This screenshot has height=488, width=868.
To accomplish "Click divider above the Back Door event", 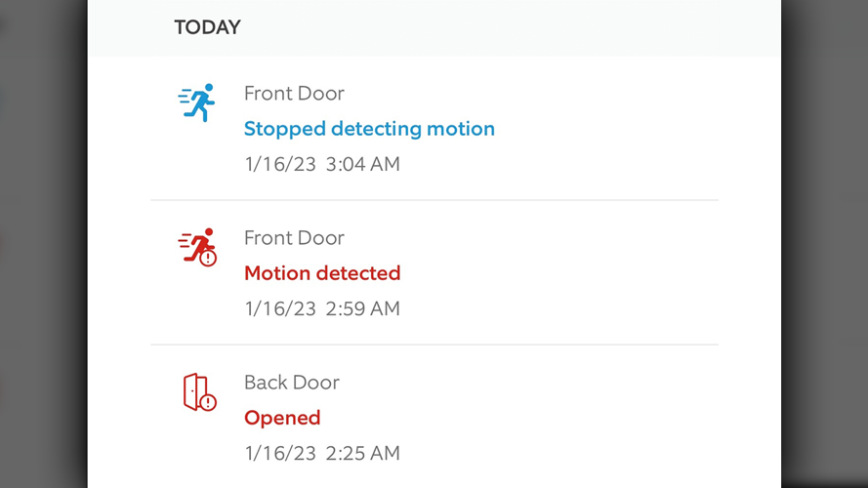I will coord(434,345).
